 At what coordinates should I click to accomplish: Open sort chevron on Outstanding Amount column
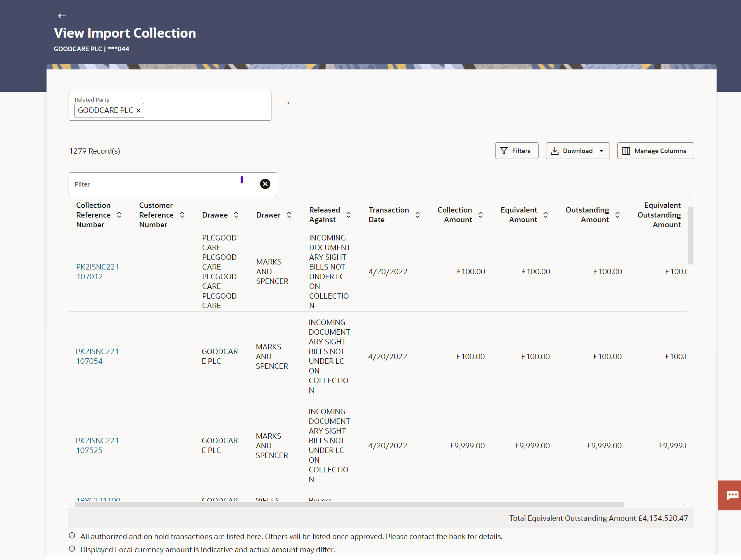tap(617, 214)
